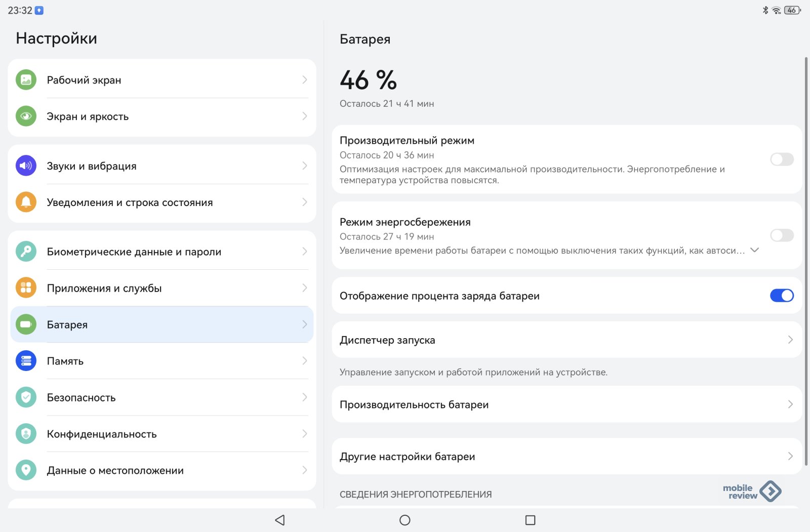
Task: Disable battery percentage display switch
Action: coord(782,296)
